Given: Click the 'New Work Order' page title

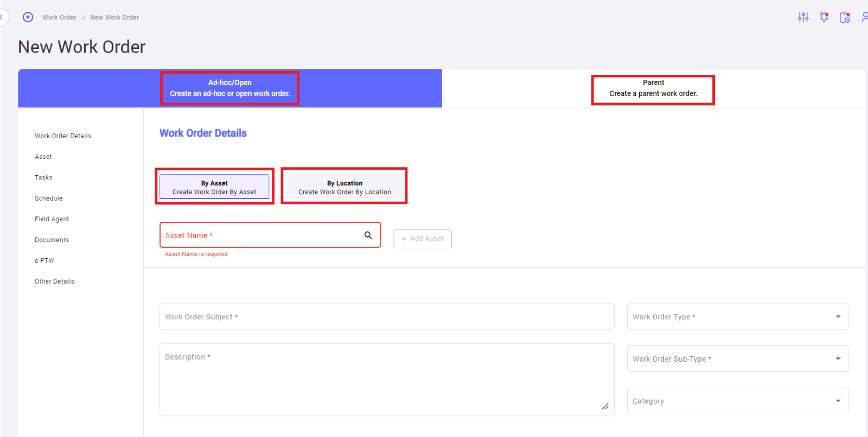Looking at the screenshot, I should pyautogui.click(x=82, y=47).
